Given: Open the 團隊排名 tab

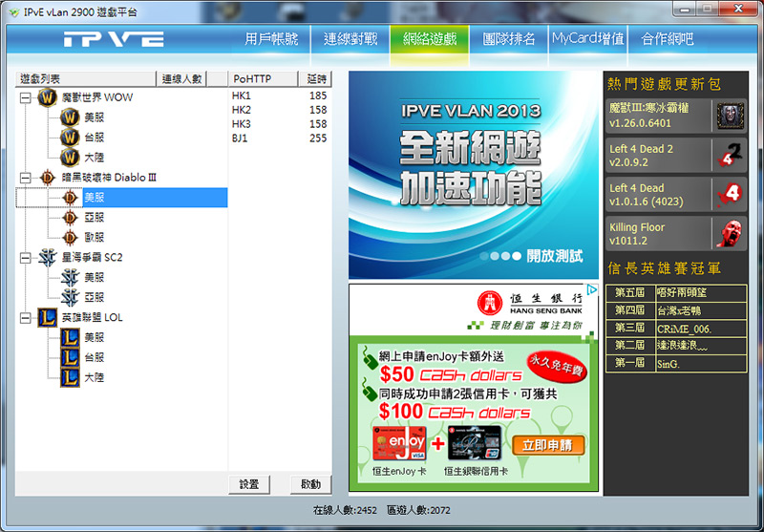Looking at the screenshot, I should coord(509,39).
